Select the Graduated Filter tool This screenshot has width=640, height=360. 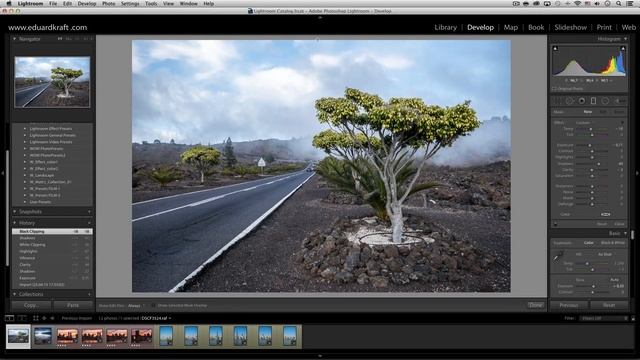coord(593,101)
